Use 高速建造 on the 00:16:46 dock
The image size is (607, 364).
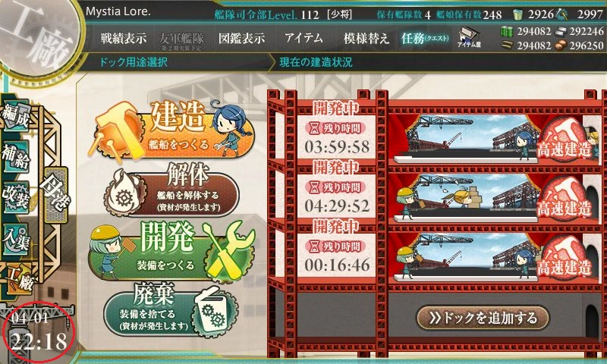(x=565, y=260)
